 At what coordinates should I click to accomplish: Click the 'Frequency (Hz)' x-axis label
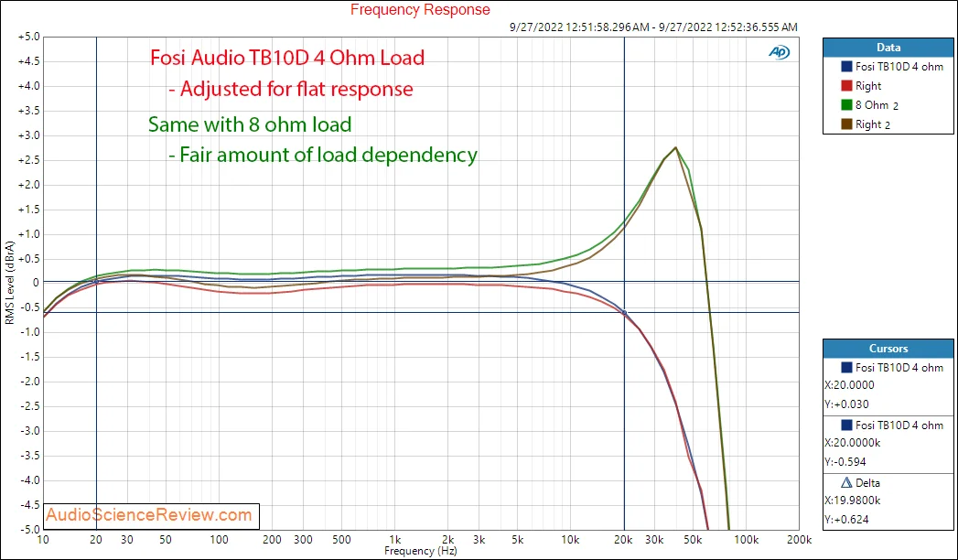click(420, 551)
